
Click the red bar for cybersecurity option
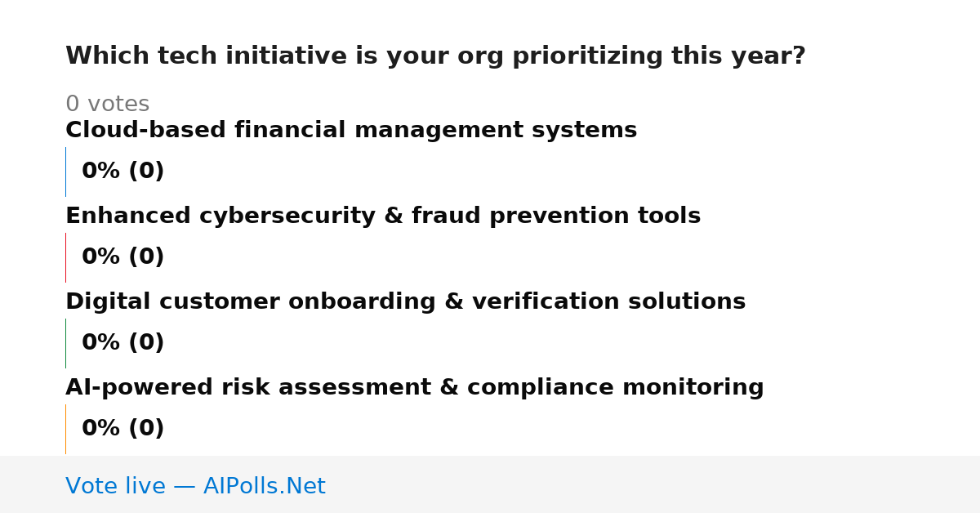point(65,257)
